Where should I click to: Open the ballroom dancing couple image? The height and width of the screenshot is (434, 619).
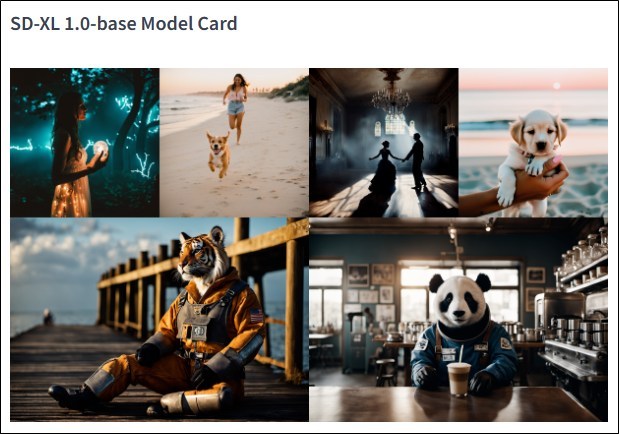pyautogui.click(x=384, y=143)
